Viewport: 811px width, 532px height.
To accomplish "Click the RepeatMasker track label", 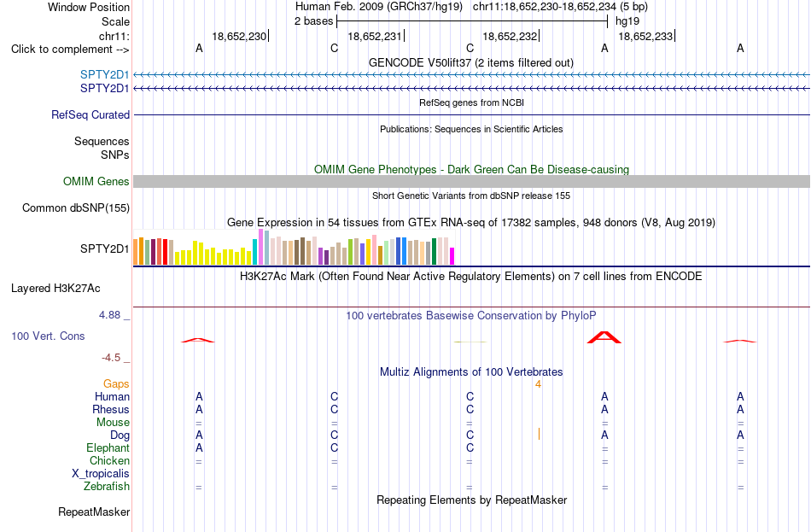I will (94, 512).
